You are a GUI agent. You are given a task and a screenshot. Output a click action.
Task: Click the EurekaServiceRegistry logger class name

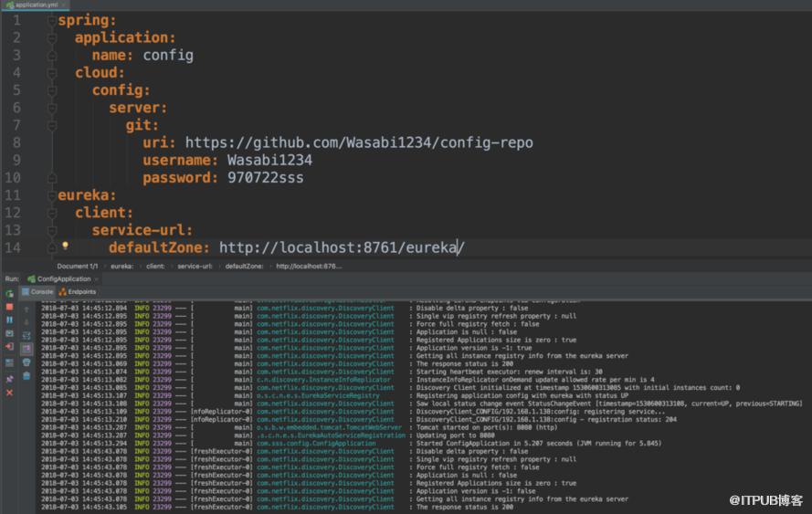point(318,396)
